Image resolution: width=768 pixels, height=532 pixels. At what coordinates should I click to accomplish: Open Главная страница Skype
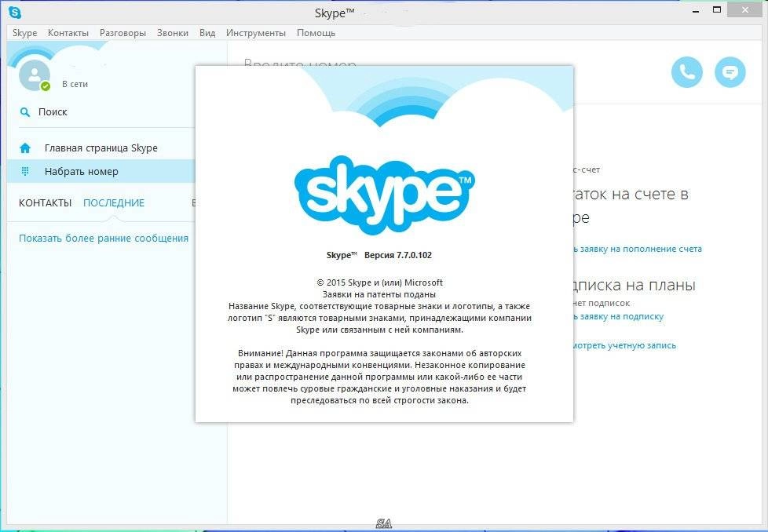(x=101, y=148)
